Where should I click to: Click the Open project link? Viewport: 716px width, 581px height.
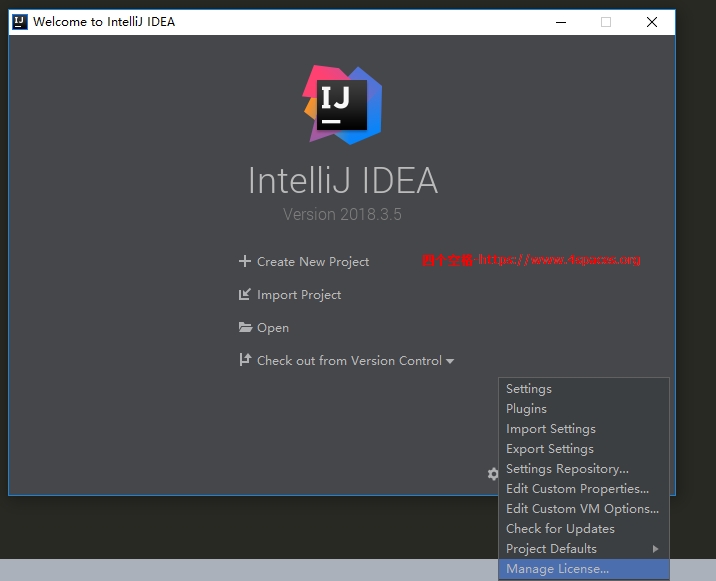[x=273, y=328]
